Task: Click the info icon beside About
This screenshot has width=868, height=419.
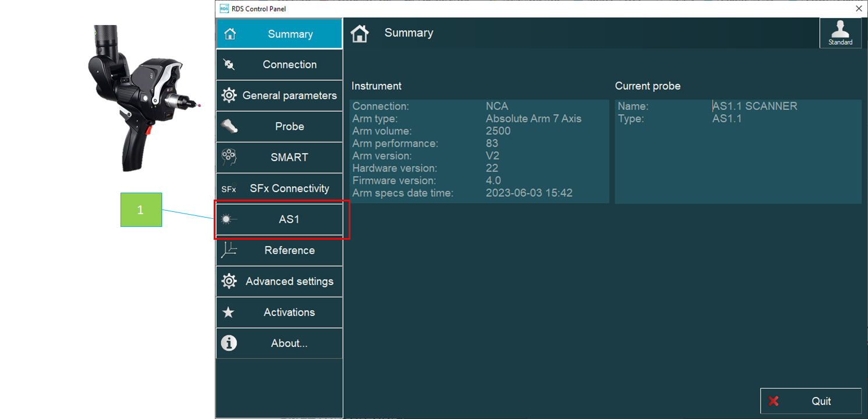Action: [x=229, y=343]
